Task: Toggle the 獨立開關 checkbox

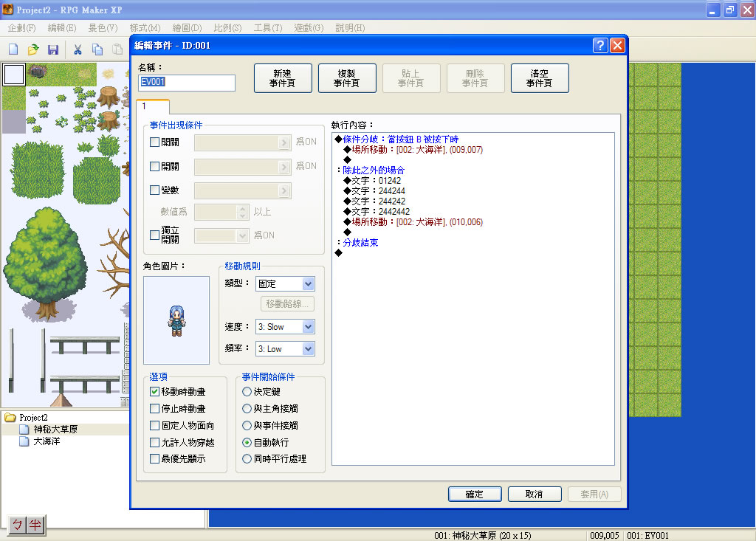Action: (155, 235)
